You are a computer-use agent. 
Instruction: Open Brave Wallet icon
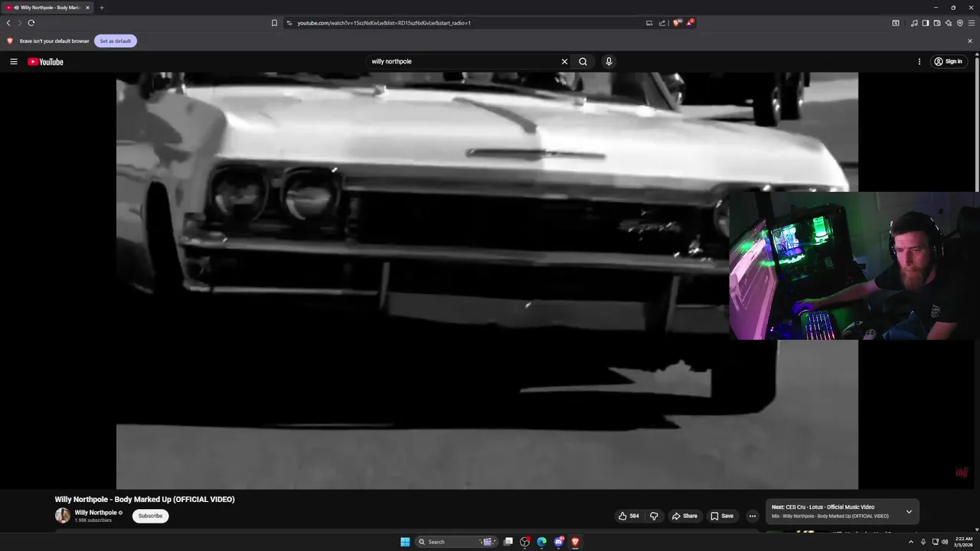coord(937,23)
